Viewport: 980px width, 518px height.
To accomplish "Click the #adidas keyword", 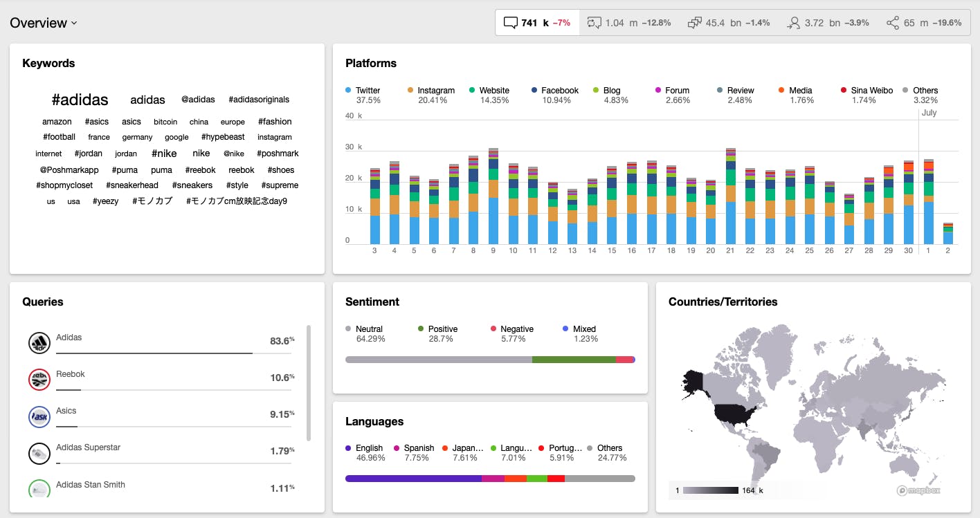I will pyautogui.click(x=80, y=100).
